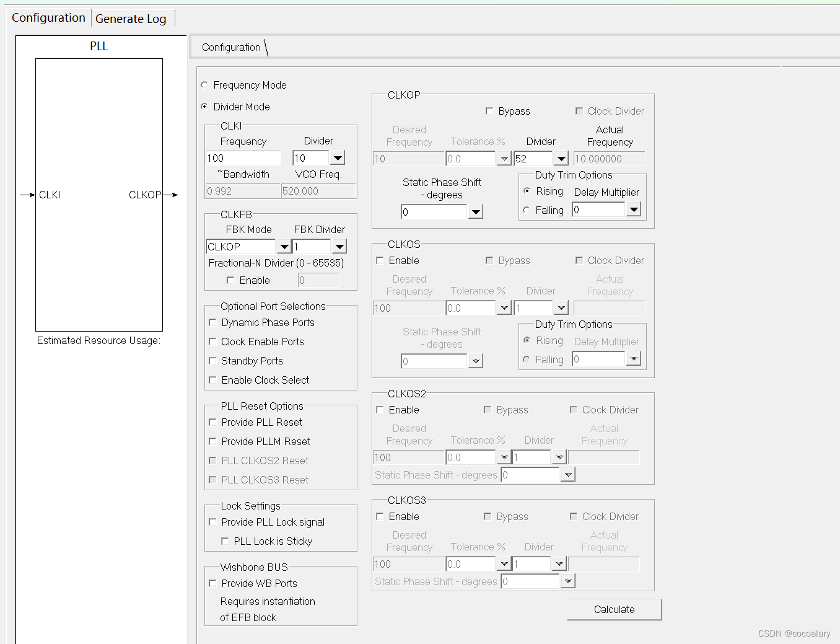Click the CLKI Frequency input field
Viewport: 840px width, 644px height.
click(x=242, y=158)
